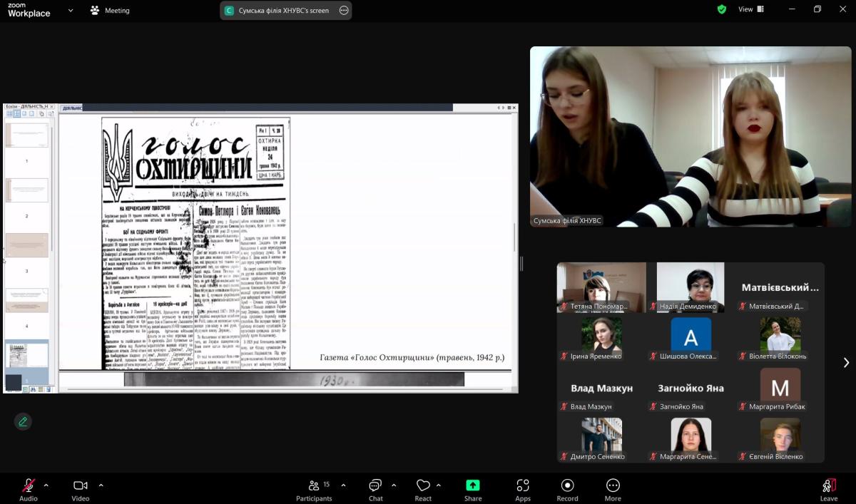The image size is (856, 504).
Task: Start recording with the Record button
Action: [x=567, y=488]
